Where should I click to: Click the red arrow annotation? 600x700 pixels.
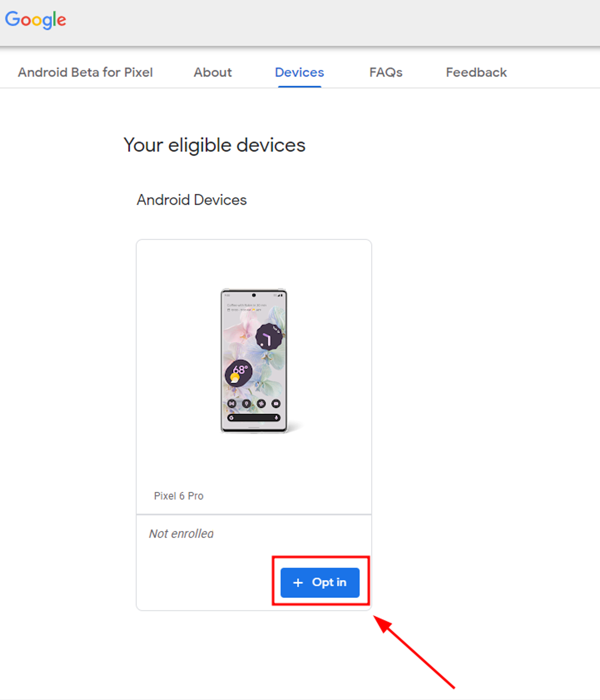pos(414,652)
